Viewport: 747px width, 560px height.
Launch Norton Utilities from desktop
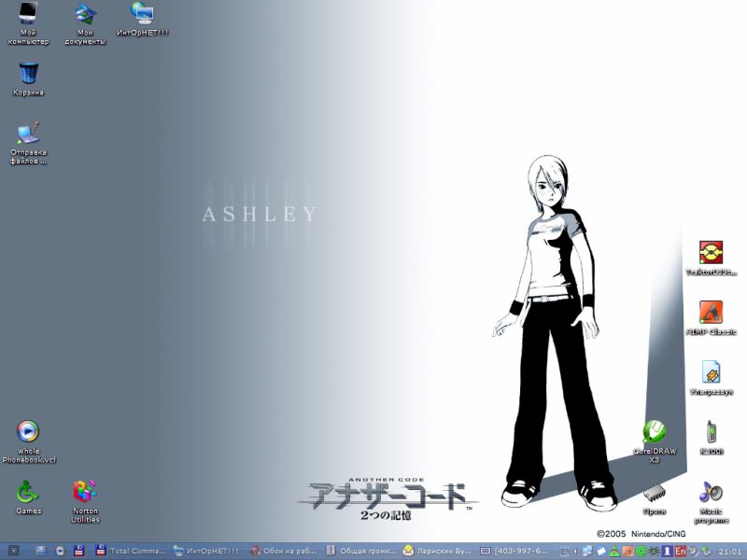tap(85, 501)
